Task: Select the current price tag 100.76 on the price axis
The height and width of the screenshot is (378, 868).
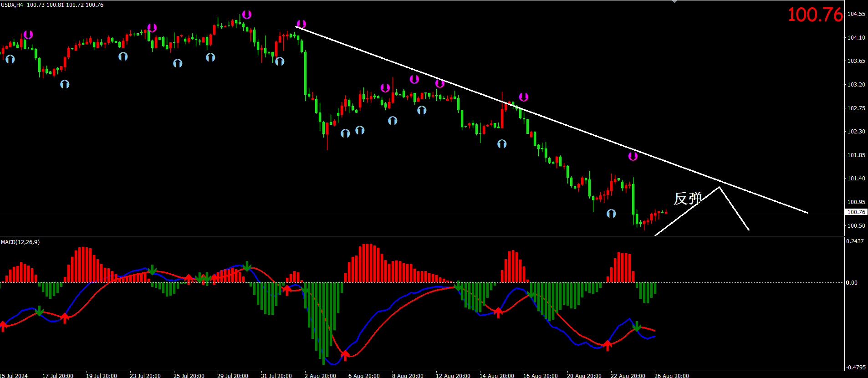Action: pos(856,212)
